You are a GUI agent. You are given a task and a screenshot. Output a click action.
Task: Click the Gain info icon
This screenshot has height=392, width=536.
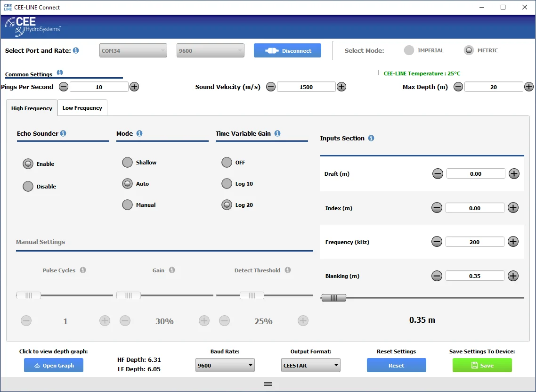(x=172, y=270)
